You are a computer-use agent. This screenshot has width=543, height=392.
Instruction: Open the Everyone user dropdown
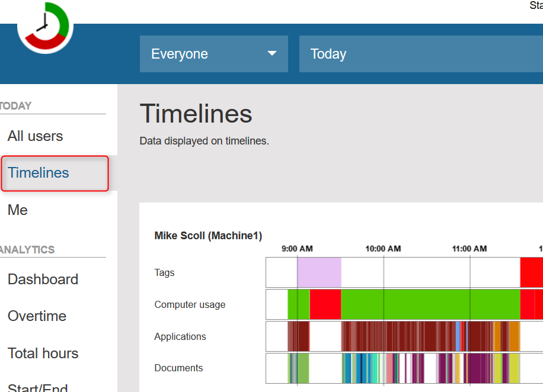pos(213,54)
